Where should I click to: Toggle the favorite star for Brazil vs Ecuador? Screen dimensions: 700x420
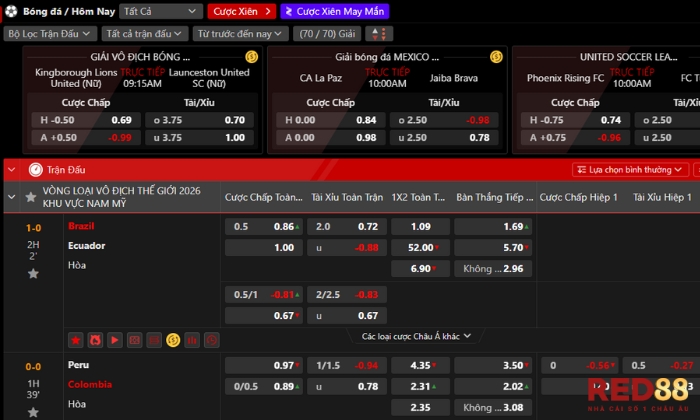[33, 274]
